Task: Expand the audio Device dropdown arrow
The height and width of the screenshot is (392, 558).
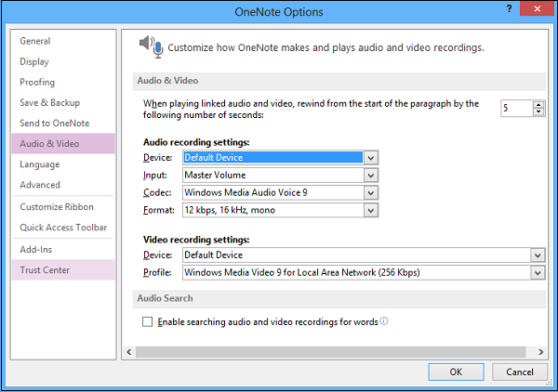Action: [371, 157]
